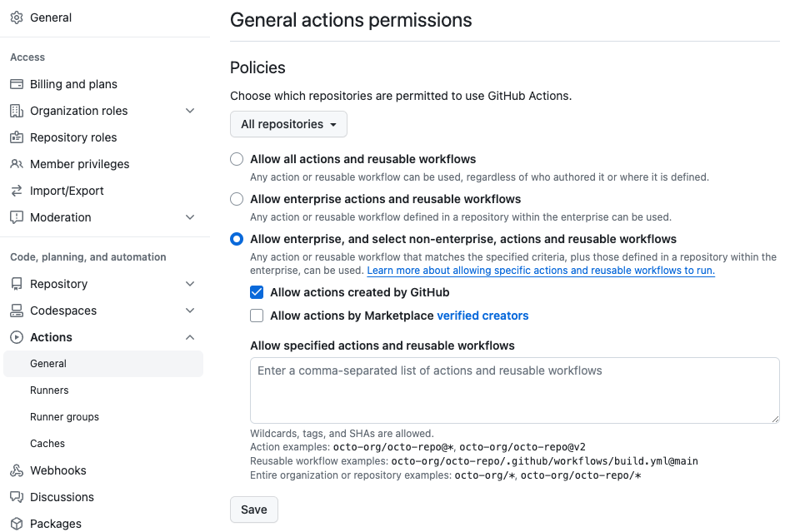Viewport: 785px width, 532px height.
Task: Click the Packages icon in sidebar
Action: [x=17, y=524]
